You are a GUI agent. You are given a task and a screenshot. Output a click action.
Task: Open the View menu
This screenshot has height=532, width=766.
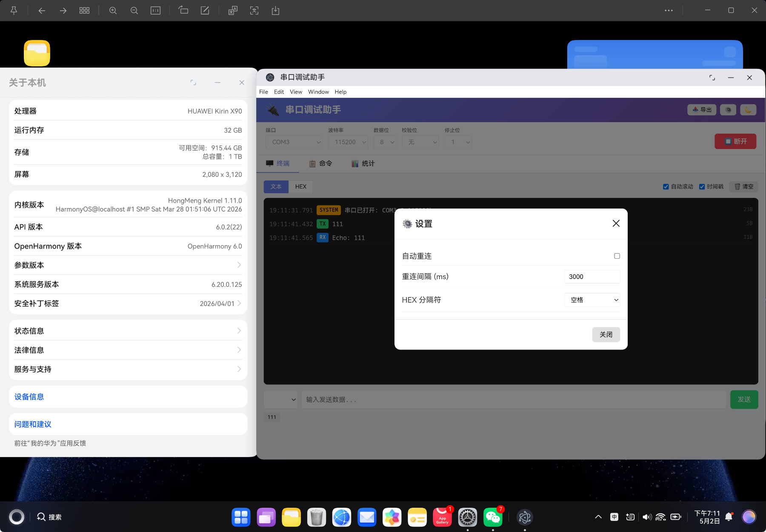coord(296,92)
